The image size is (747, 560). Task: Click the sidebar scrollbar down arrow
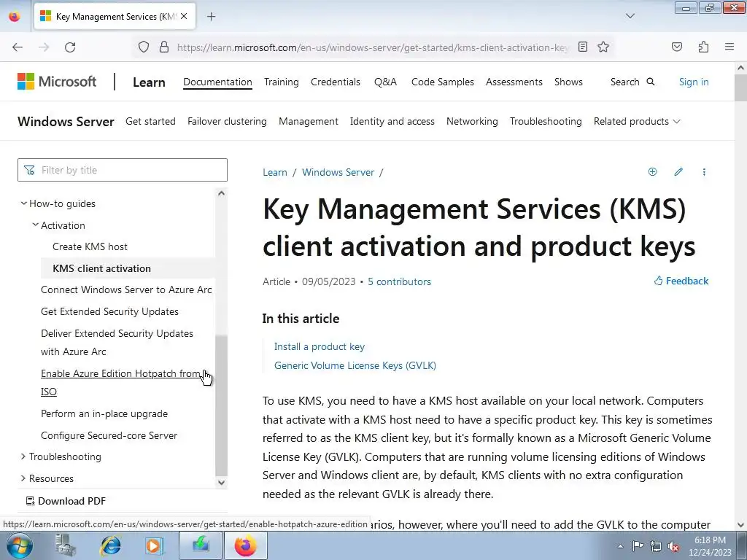[221, 483]
